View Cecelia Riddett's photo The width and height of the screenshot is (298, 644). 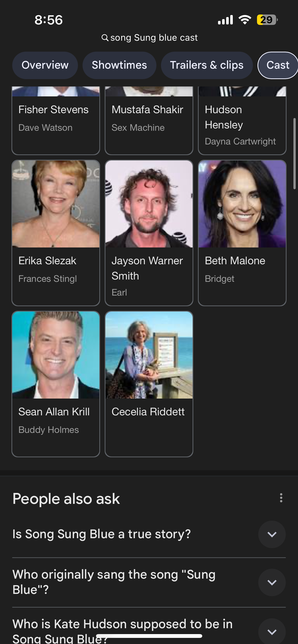tap(149, 355)
